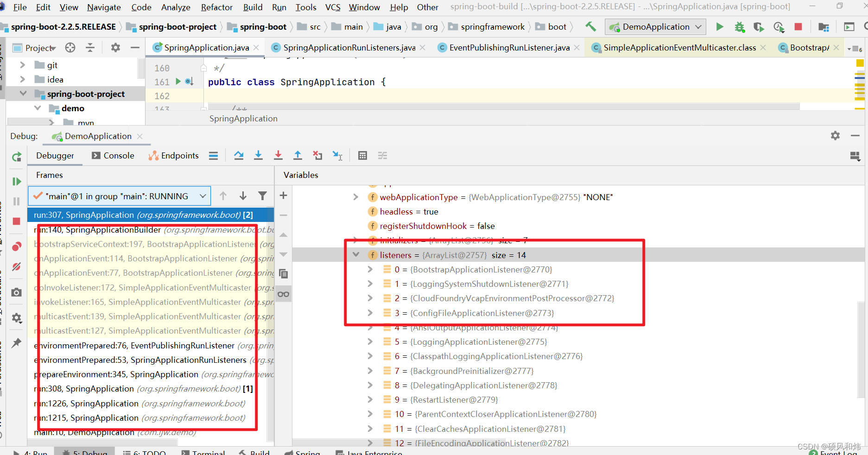868x455 pixels.
Task: Stop the debug session from the sidebar
Action: tap(17, 221)
